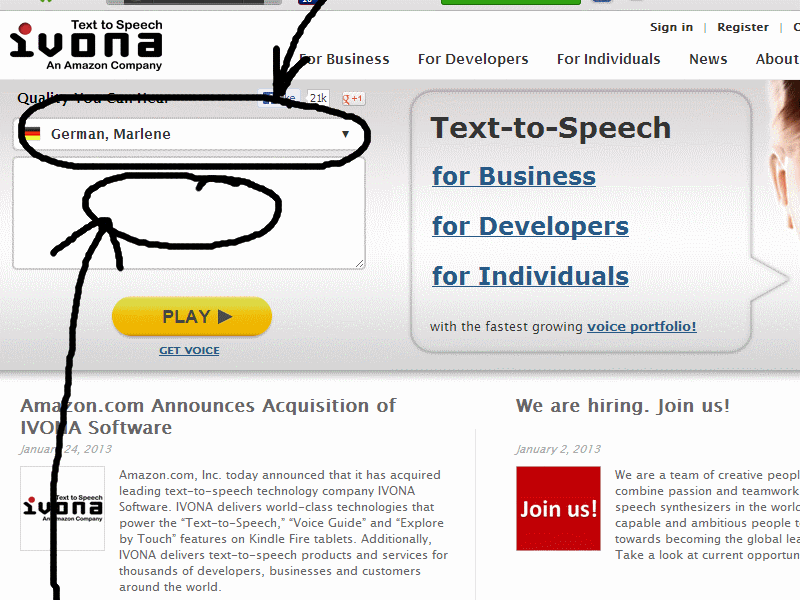
Task: Open the About menu item
Action: [x=778, y=59]
